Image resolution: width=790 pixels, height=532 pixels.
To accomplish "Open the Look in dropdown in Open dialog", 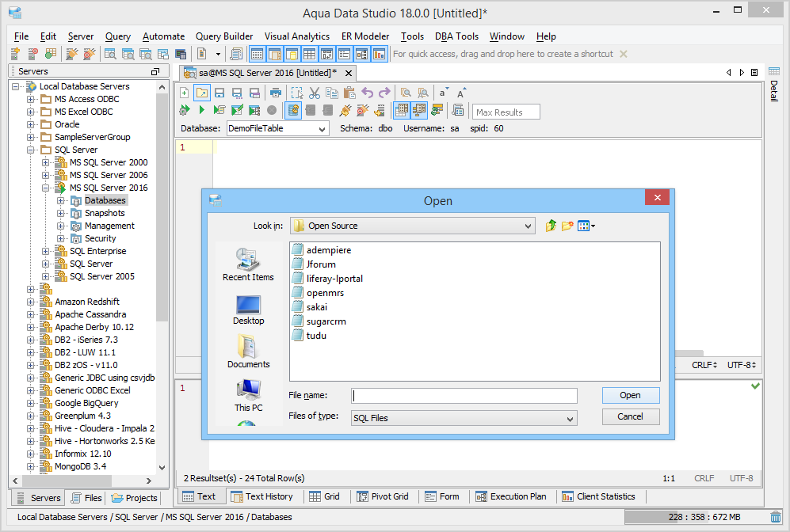I will [x=412, y=226].
